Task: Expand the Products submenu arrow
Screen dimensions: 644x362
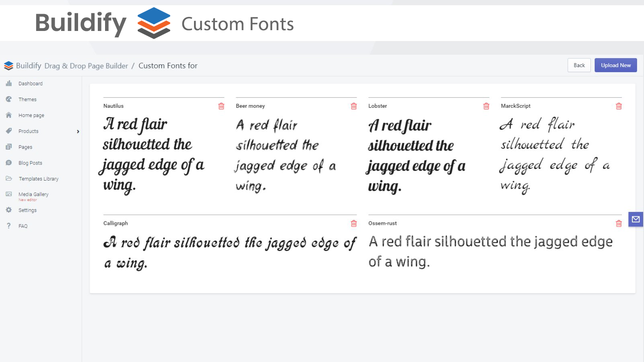Action: (x=78, y=132)
